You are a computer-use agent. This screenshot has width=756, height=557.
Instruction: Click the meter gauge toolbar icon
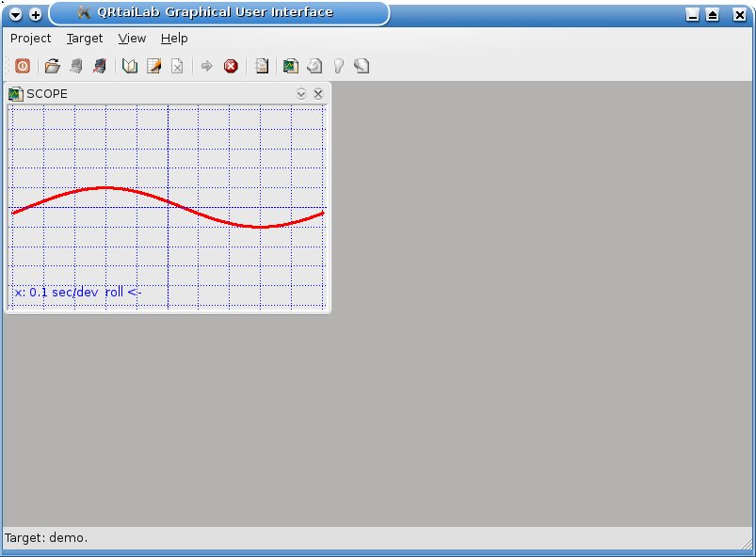click(x=315, y=66)
